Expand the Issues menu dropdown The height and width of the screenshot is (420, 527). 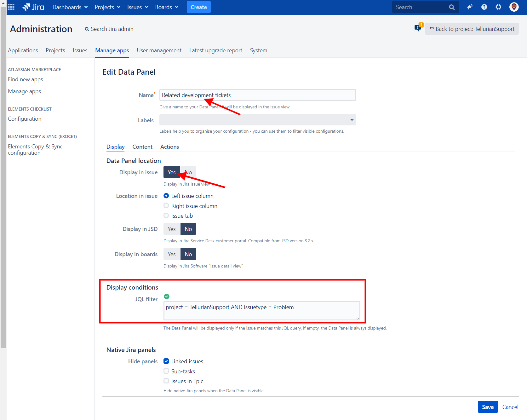pyautogui.click(x=137, y=7)
